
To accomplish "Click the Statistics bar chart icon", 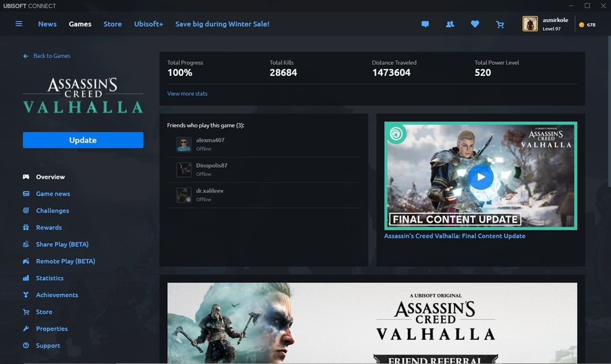I will pos(26,278).
